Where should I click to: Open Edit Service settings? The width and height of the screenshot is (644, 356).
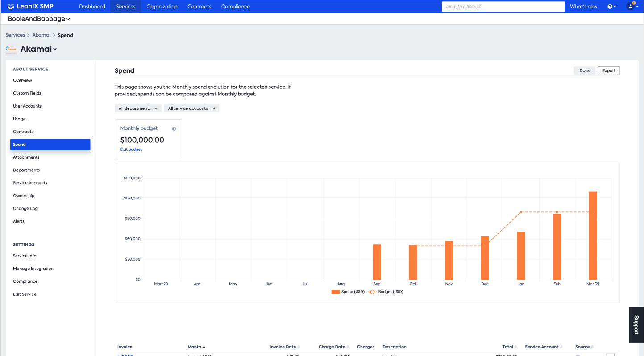click(x=25, y=294)
